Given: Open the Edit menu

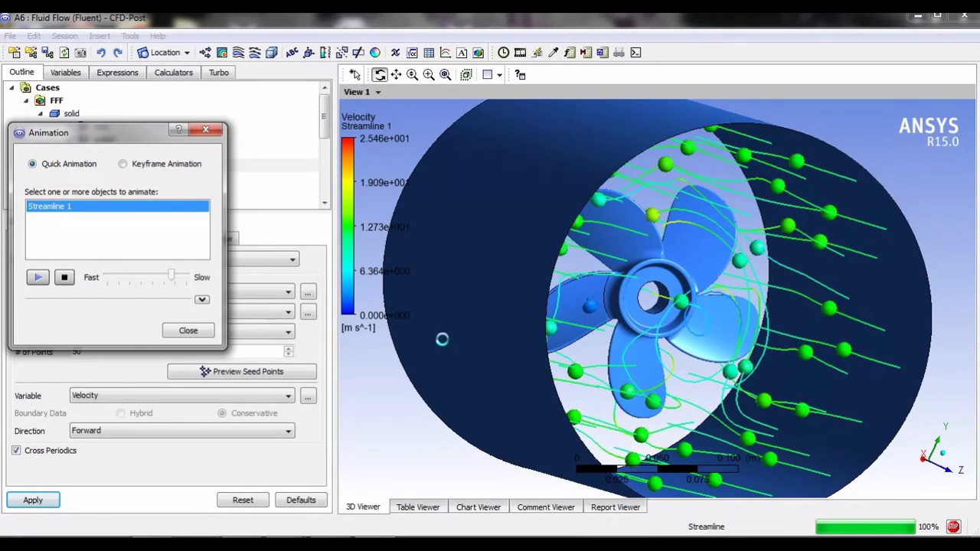Looking at the screenshot, I should (x=34, y=36).
